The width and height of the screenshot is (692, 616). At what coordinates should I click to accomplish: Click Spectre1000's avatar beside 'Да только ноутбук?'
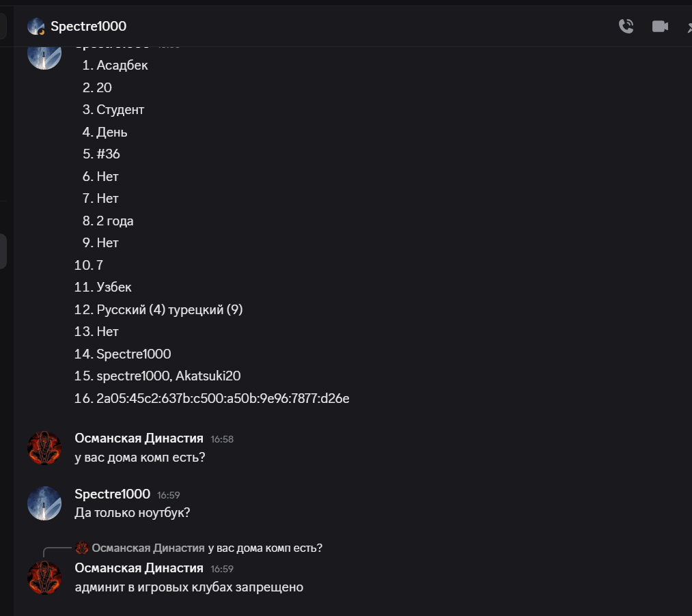click(x=44, y=503)
